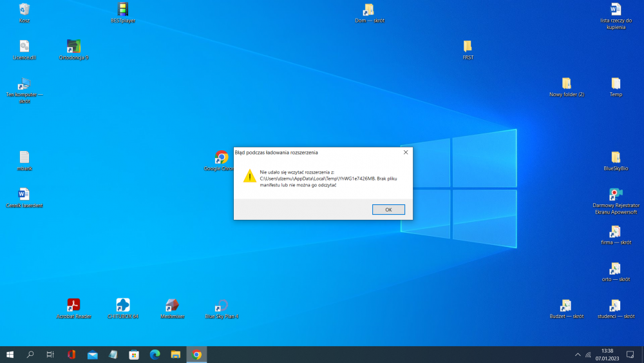Switch to Chrome in the taskbar
This screenshot has width=644, height=363.
click(x=196, y=355)
